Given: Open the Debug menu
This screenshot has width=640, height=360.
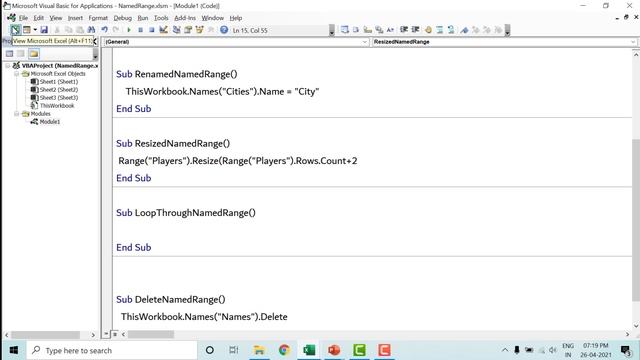Looking at the screenshot, I should point(122,18).
